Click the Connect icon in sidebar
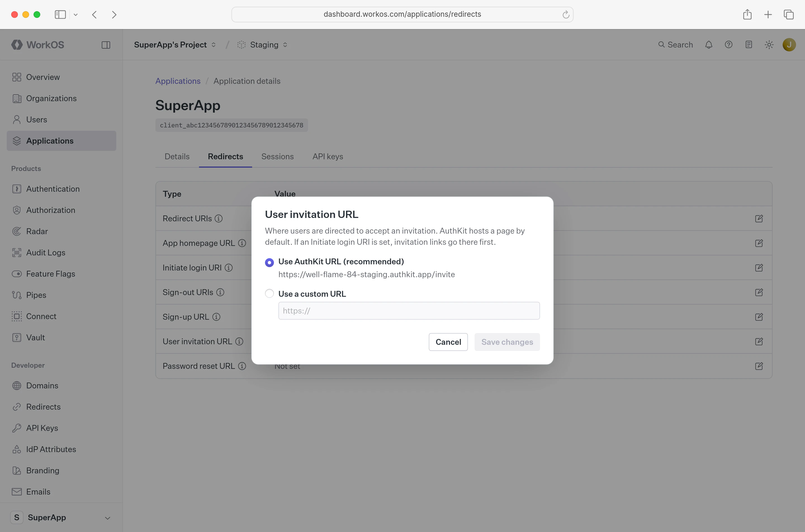Image resolution: width=805 pixels, height=532 pixels. coord(16,316)
